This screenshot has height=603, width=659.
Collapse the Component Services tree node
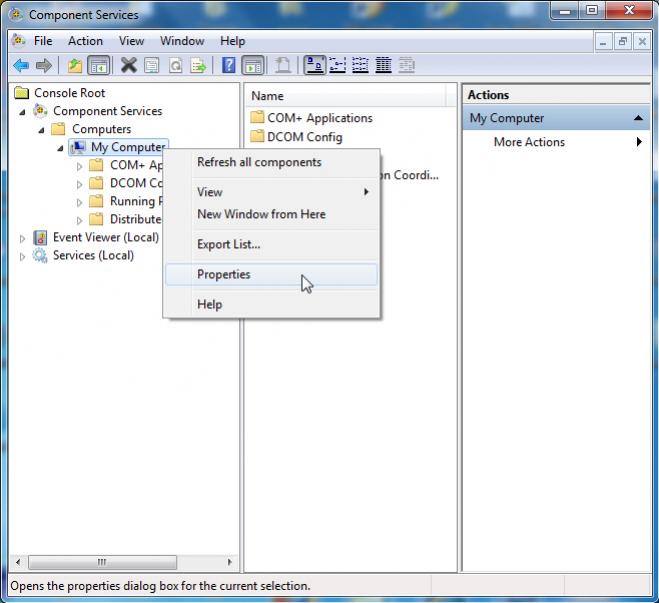pyautogui.click(x=23, y=112)
